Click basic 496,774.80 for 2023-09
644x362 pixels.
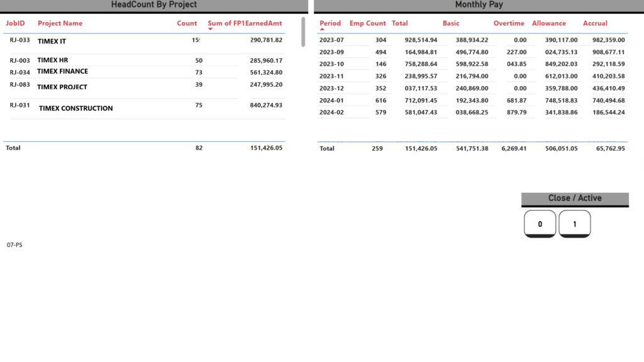click(x=472, y=52)
